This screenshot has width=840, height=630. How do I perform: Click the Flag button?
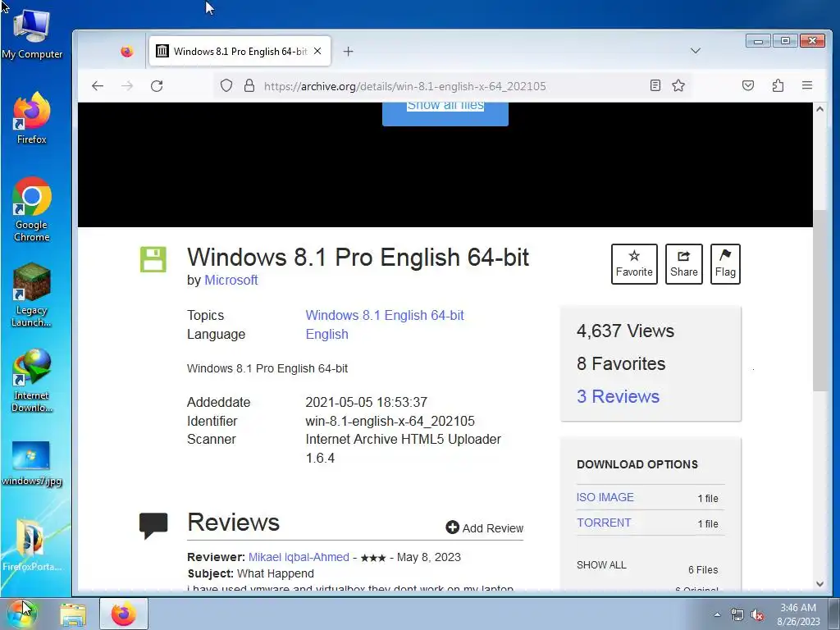725,264
